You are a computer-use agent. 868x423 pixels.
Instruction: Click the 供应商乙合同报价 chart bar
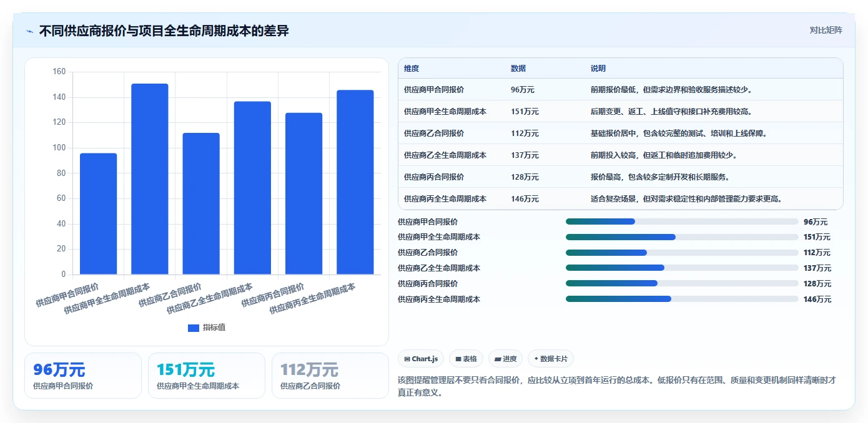(x=201, y=203)
